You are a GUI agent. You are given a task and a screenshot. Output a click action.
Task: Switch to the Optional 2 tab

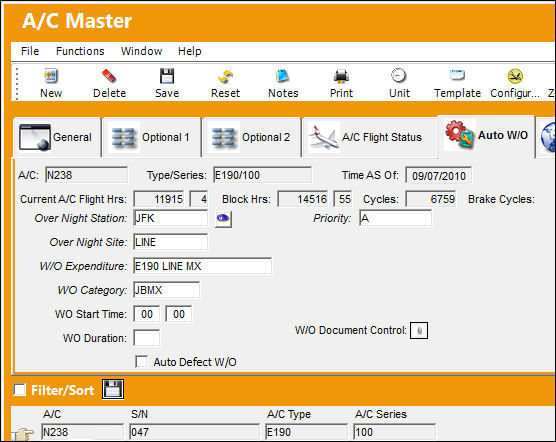251,137
